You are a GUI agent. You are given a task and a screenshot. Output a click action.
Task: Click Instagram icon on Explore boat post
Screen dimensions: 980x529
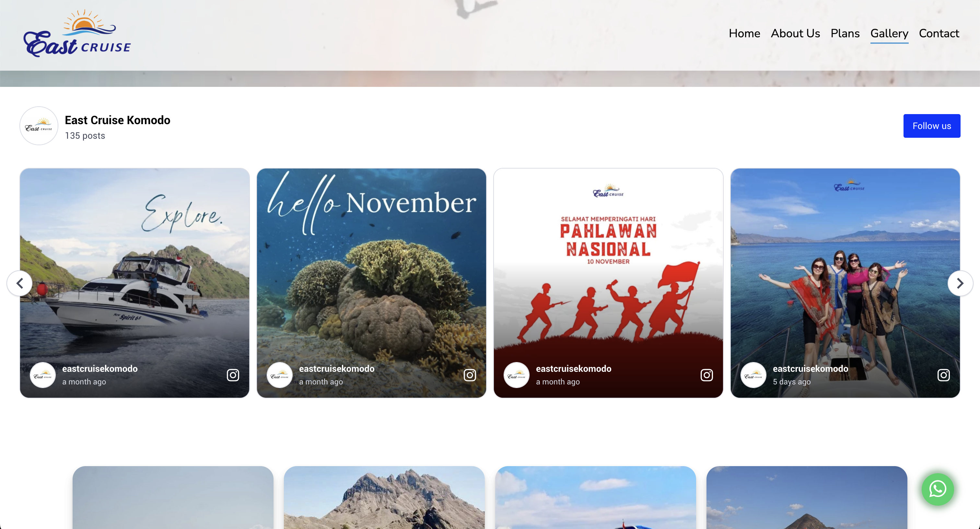click(233, 375)
